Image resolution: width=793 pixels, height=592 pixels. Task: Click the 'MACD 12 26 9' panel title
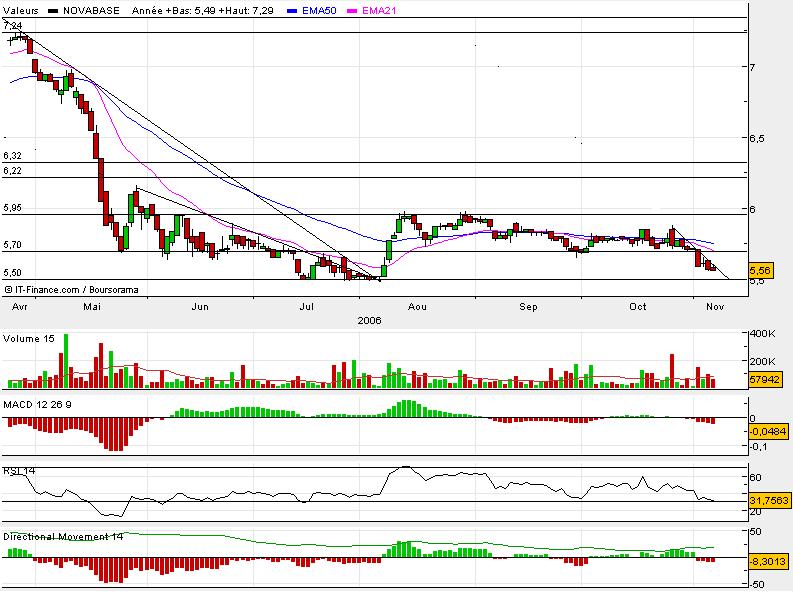point(37,404)
